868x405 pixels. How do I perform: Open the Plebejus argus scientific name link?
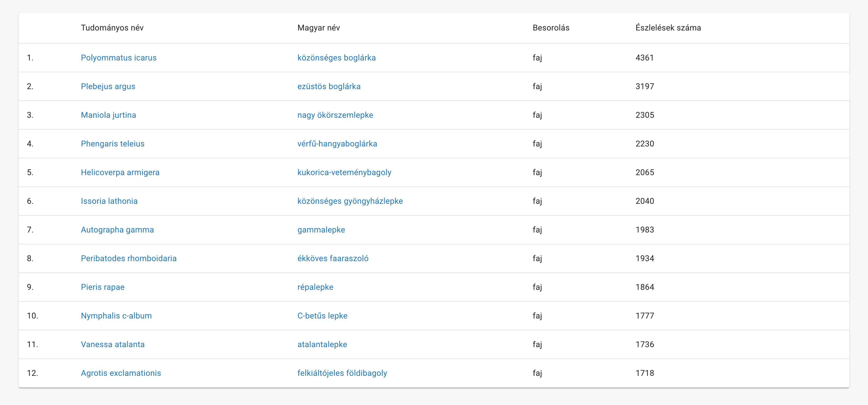pyautogui.click(x=108, y=86)
